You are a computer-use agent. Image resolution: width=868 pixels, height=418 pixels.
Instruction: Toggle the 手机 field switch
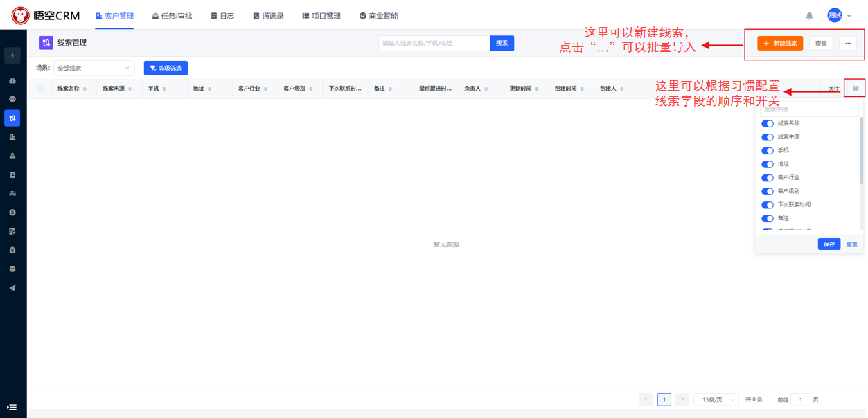coord(767,151)
